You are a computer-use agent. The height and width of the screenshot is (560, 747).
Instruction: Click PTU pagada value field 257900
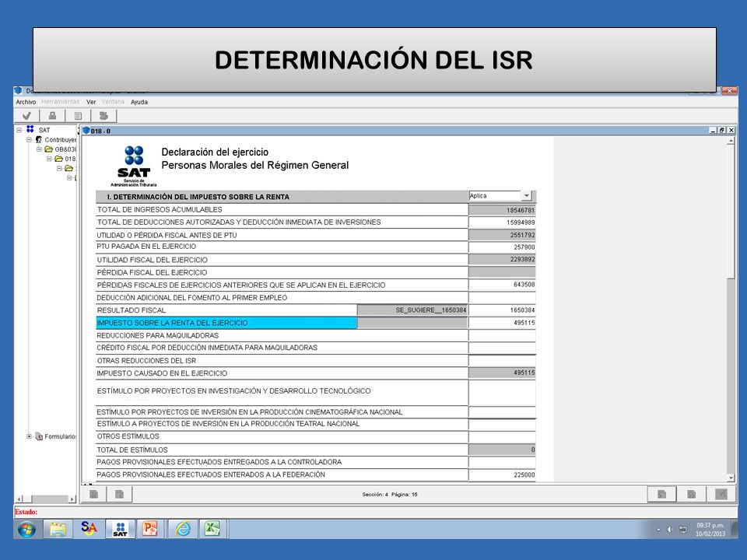[x=502, y=247]
